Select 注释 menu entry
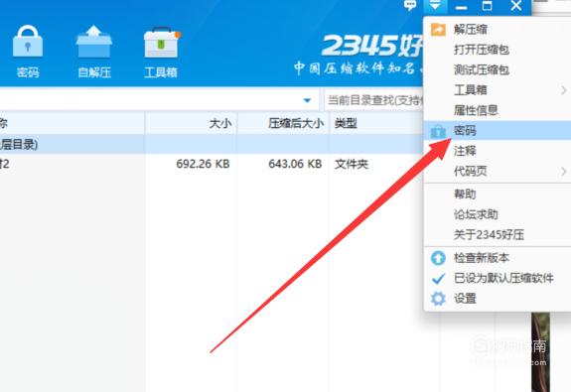The height and width of the screenshot is (392, 571). (465, 150)
